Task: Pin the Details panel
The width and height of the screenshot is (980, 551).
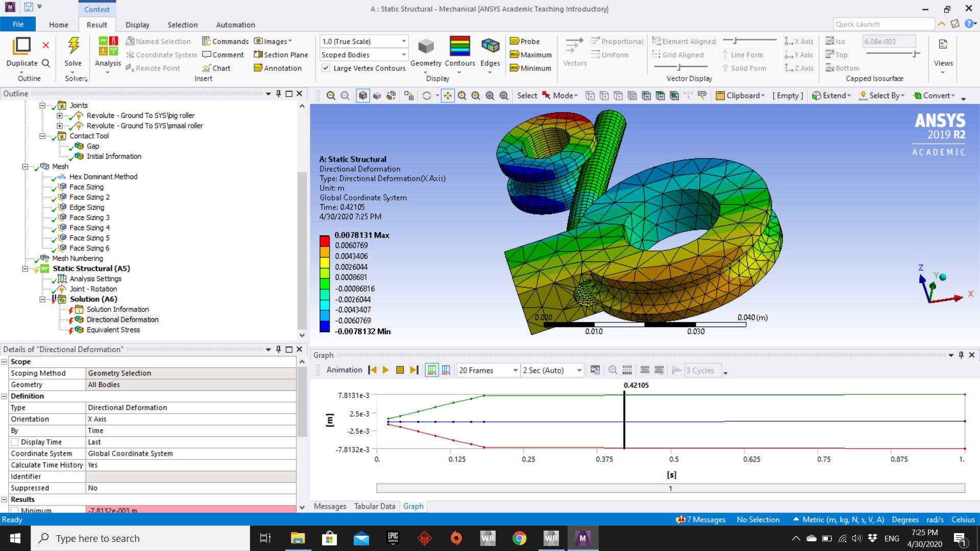Action: coord(278,349)
